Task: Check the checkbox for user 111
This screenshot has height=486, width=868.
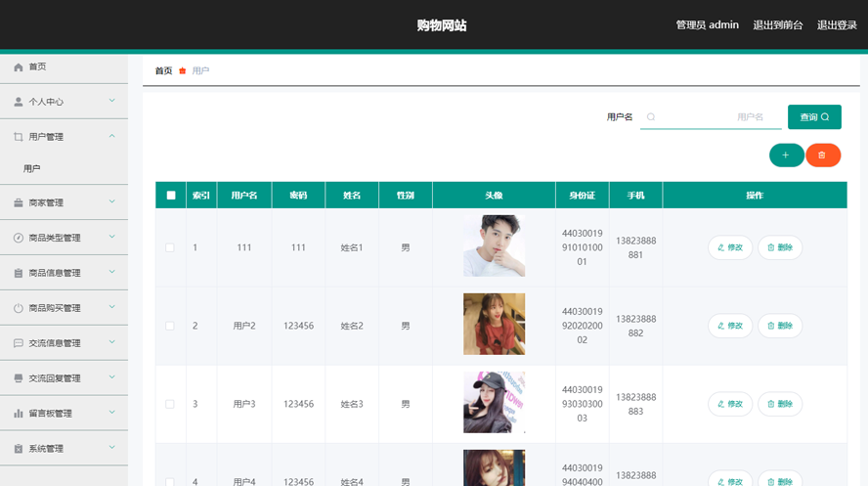Action: 170,247
